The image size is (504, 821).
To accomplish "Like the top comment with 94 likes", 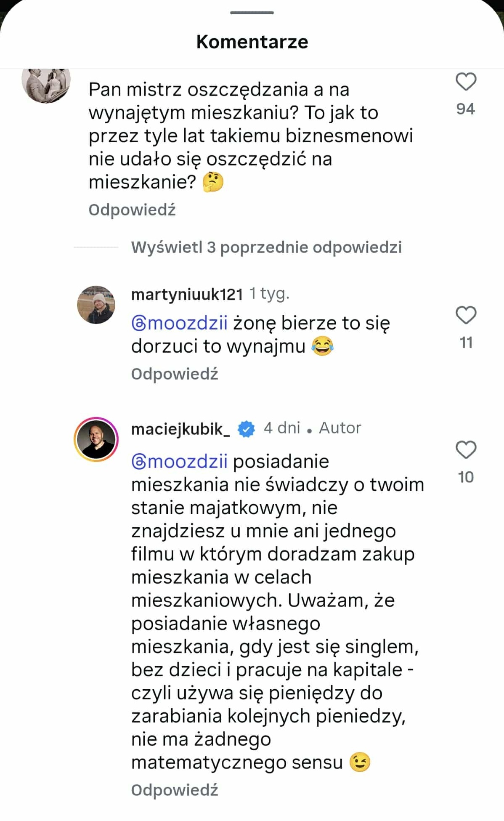I will point(466,82).
